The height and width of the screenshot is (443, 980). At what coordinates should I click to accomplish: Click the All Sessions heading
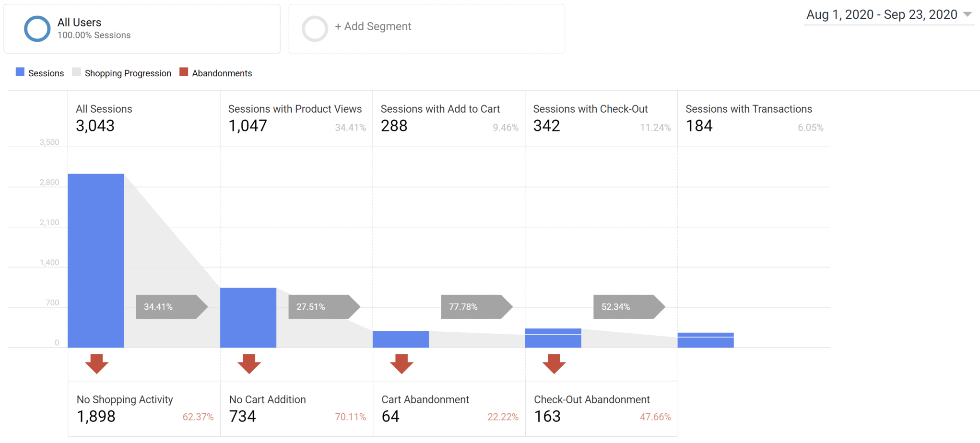point(104,109)
